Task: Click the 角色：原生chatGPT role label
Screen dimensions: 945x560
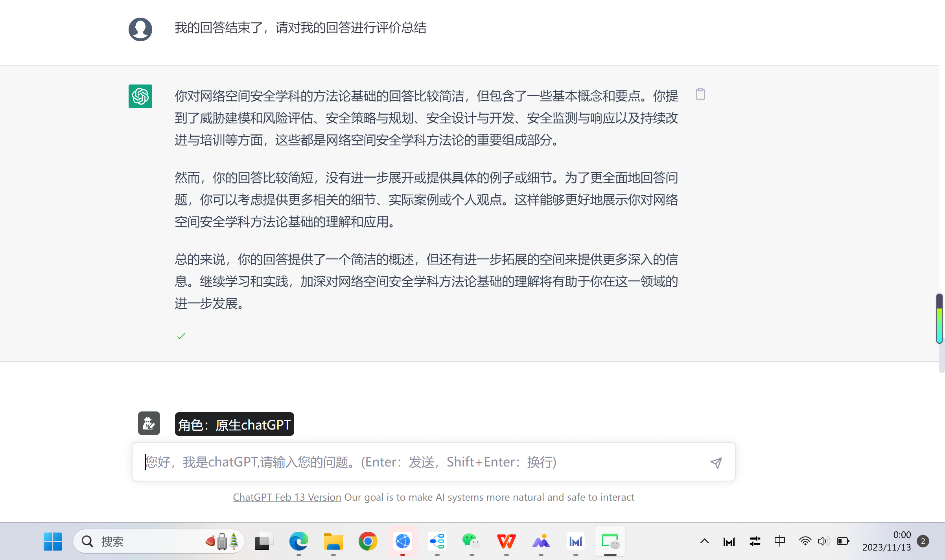Action: [x=234, y=424]
